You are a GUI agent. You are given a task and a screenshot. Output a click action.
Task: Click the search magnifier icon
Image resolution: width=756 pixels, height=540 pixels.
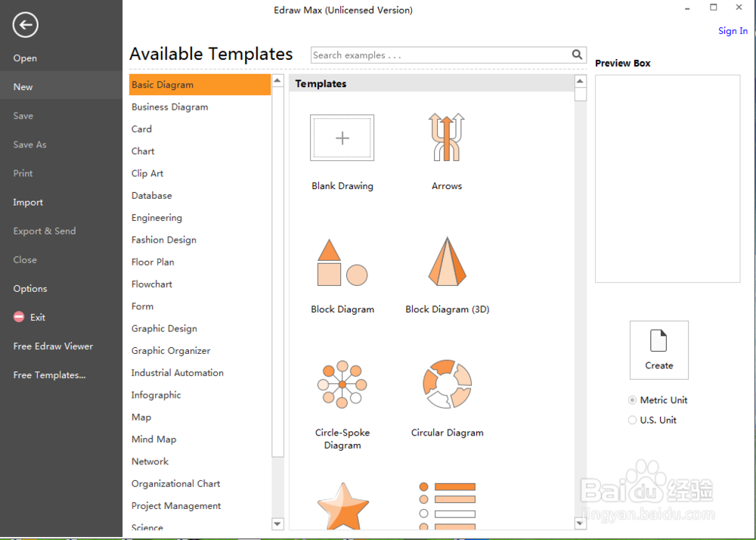[577, 55]
